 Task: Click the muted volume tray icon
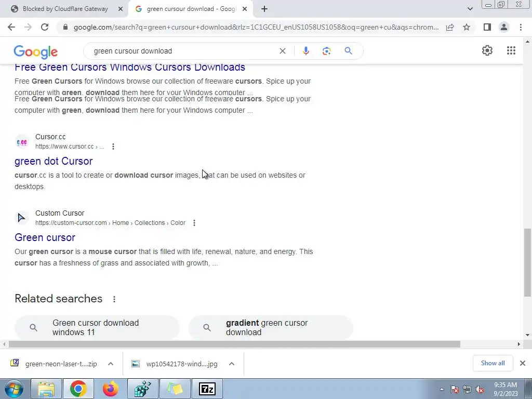480,390
